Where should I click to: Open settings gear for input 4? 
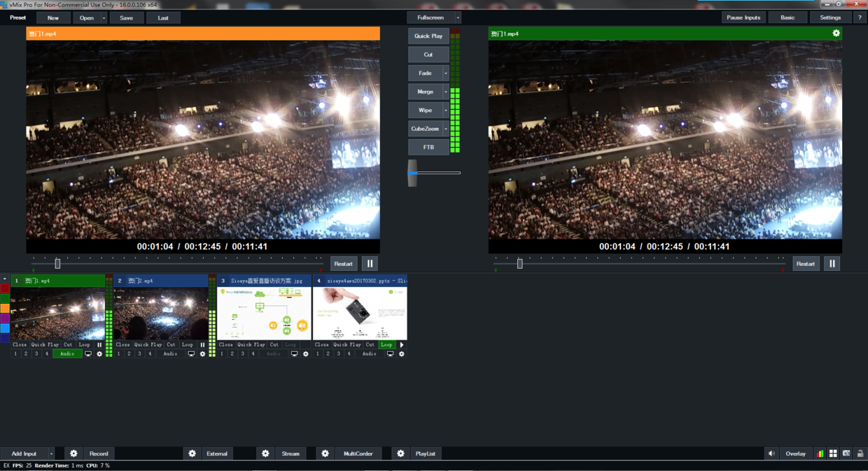(x=401, y=354)
